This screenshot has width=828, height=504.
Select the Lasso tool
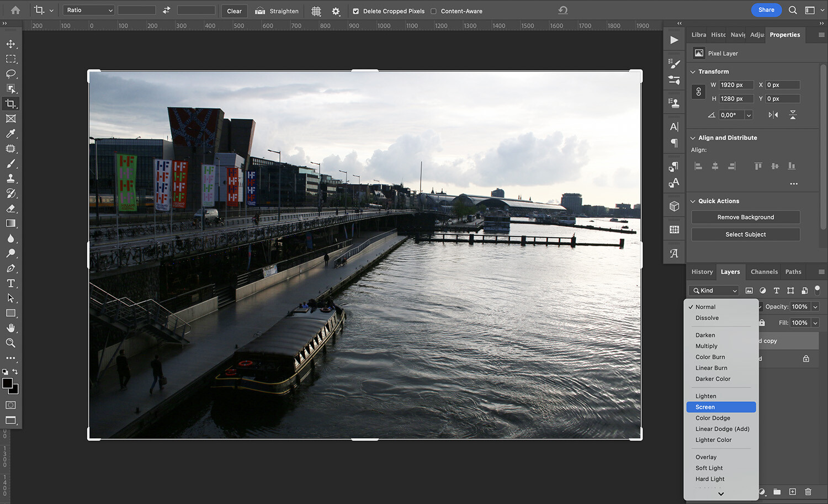pos(11,73)
